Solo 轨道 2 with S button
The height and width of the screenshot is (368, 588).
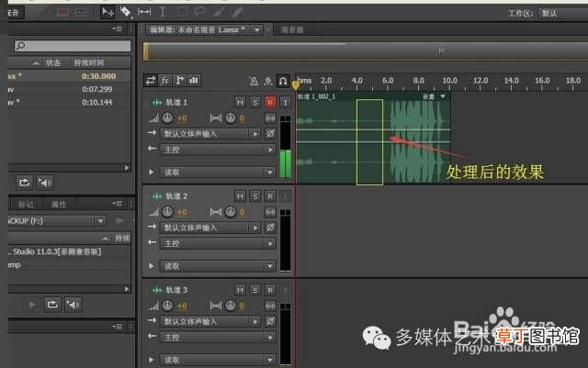(255, 196)
